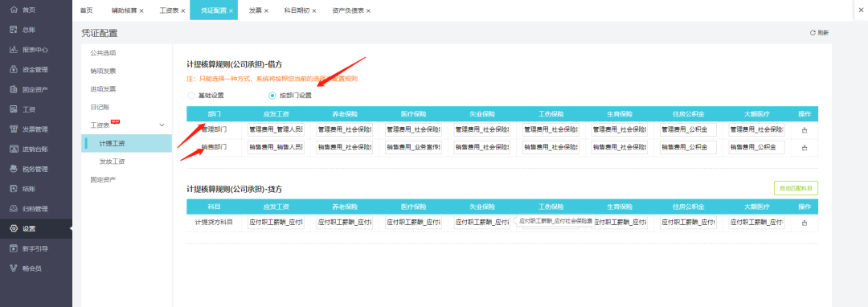Click delete icon in 销售部门 row
Viewport: 868px width, 307px height.
[x=805, y=148]
